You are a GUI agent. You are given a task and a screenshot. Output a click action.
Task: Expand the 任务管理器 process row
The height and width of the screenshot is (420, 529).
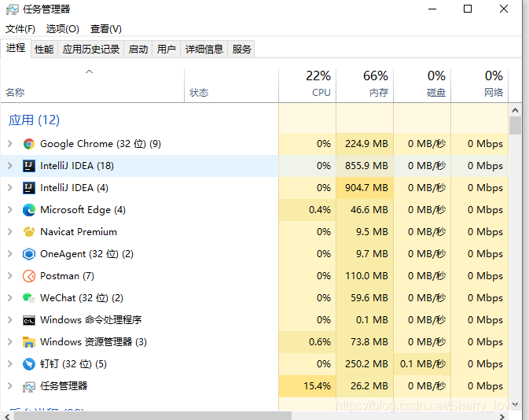coord(10,386)
